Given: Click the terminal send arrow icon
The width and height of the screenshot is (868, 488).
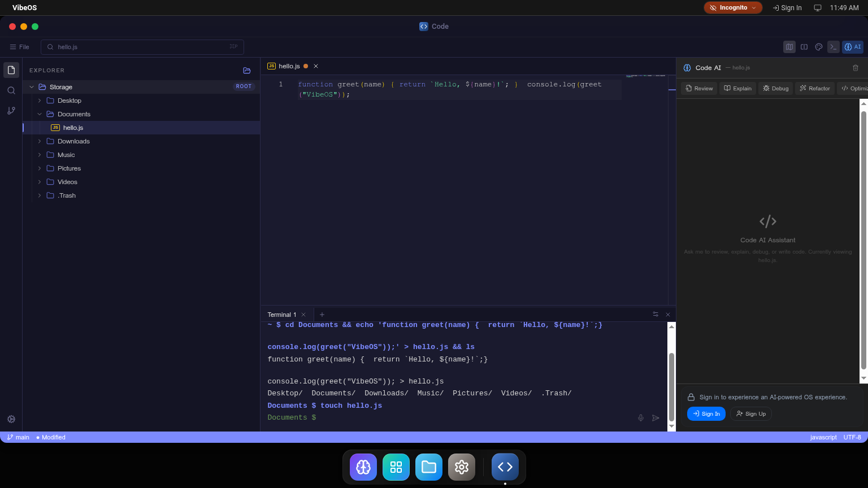Looking at the screenshot, I should 656,418.
